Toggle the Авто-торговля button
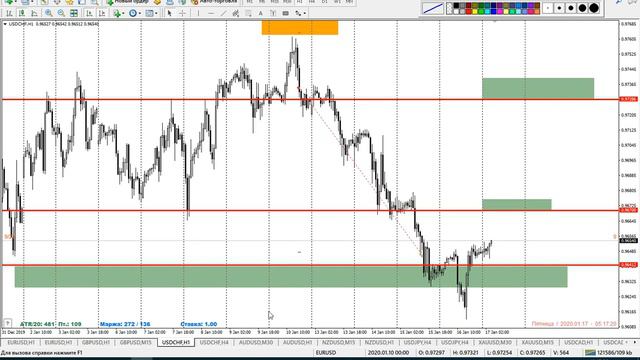Viewport: 640px width, 360px height. point(214,2)
